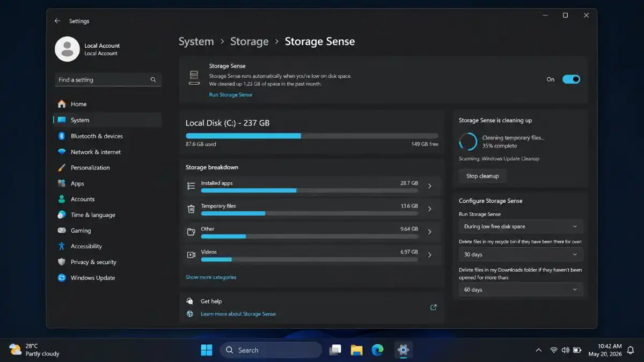The height and width of the screenshot is (362, 644).
Task: Open the Downloads folder 60 days dropdown
Action: (521, 290)
